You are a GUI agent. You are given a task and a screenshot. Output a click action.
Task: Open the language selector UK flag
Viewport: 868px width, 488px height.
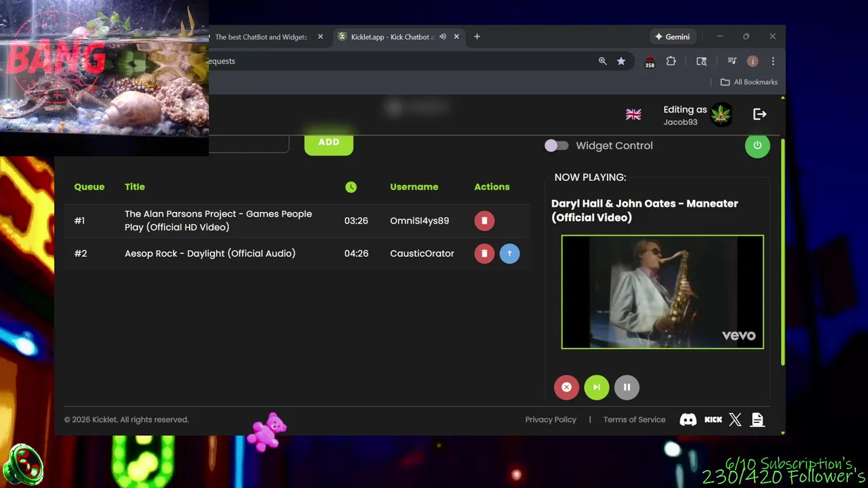pyautogui.click(x=633, y=115)
